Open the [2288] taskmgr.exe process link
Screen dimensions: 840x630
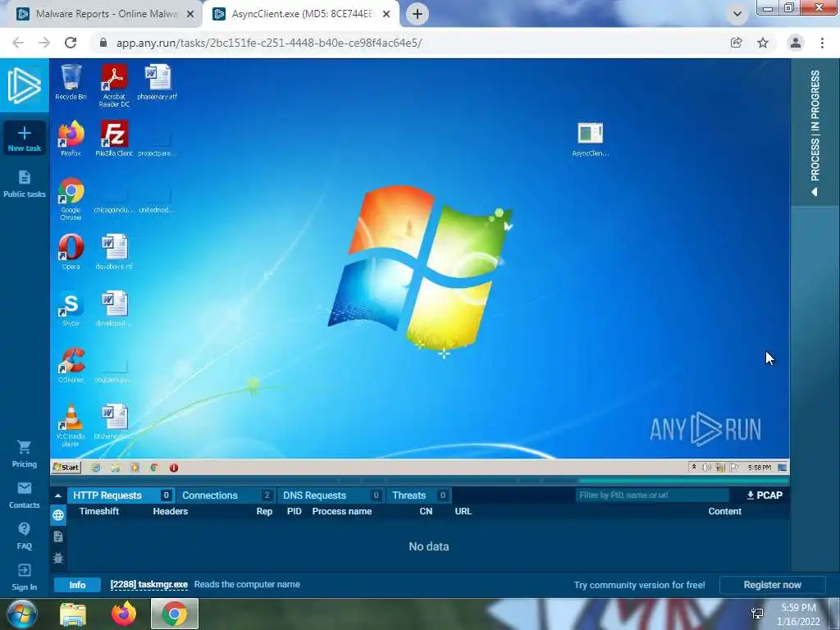click(149, 584)
